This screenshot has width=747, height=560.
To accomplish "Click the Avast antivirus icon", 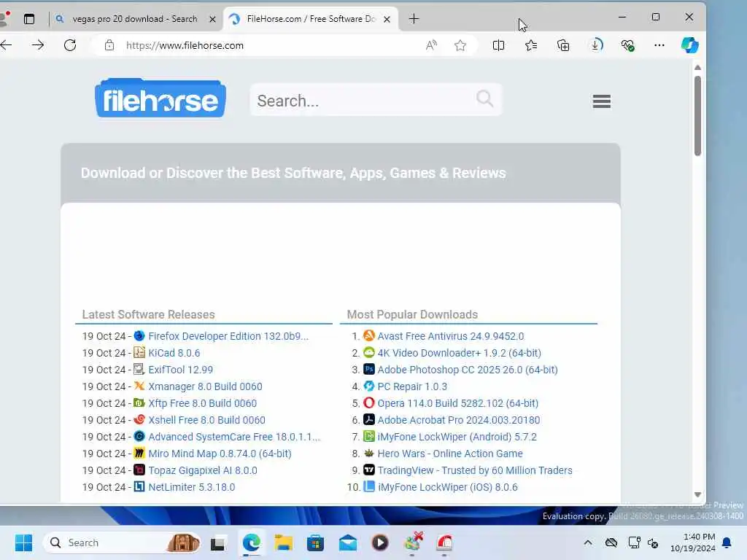I will pyautogui.click(x=368, y=335).
